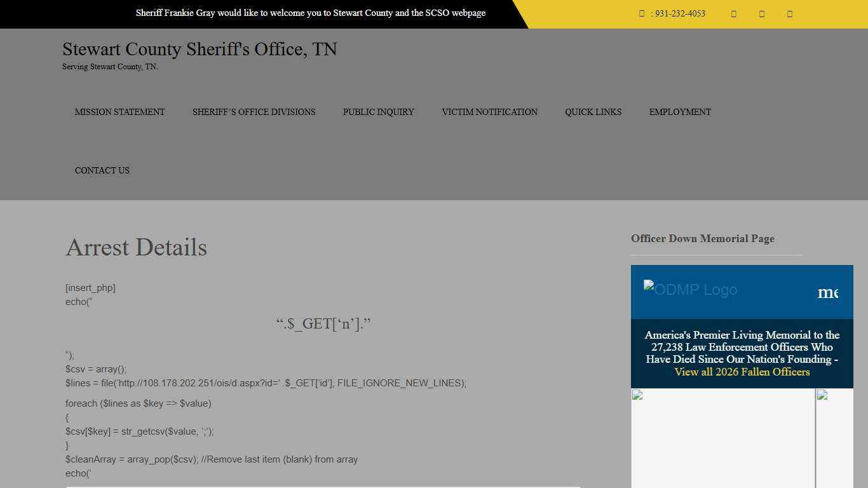Screen dimensions: 868x488
Task: Select the Mission Statement menu item
Action: coord(119,112)
